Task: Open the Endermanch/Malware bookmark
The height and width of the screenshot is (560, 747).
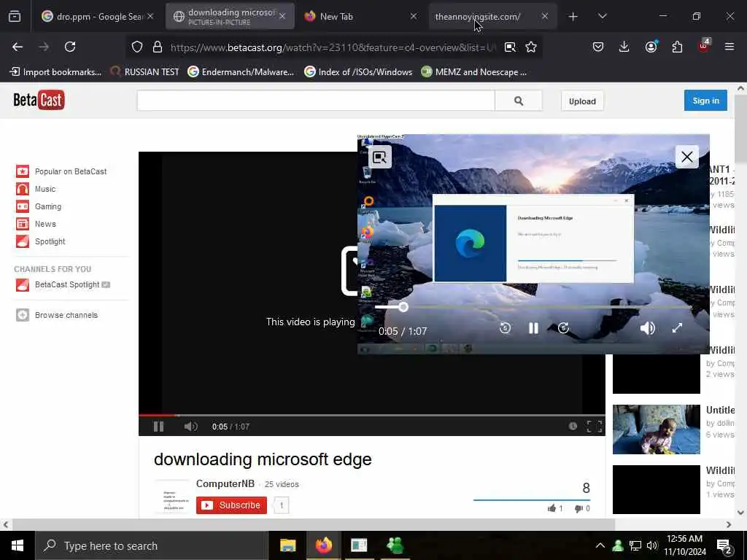Action: [241, 72]
